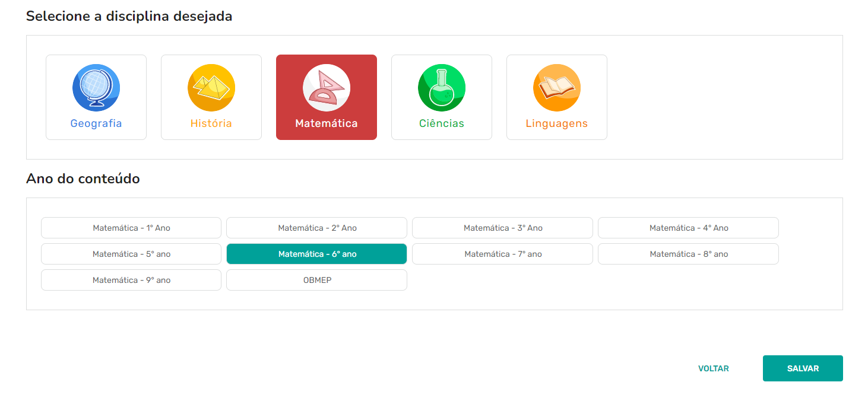Pick Matemática - 3° Ano option
Screen dimensions: 868x398
(502, 228)
